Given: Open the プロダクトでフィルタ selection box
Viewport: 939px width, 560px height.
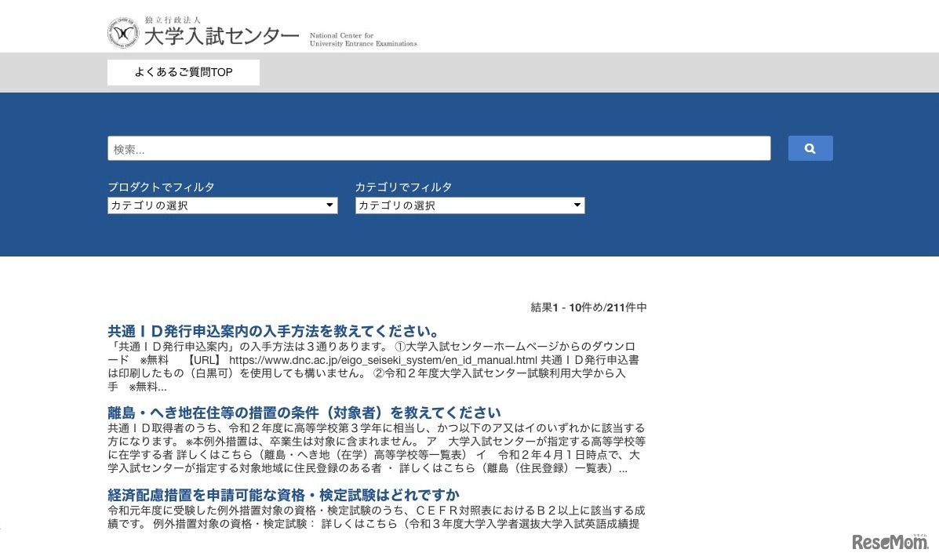Looking at the screenshot, I should pos(222,205).
